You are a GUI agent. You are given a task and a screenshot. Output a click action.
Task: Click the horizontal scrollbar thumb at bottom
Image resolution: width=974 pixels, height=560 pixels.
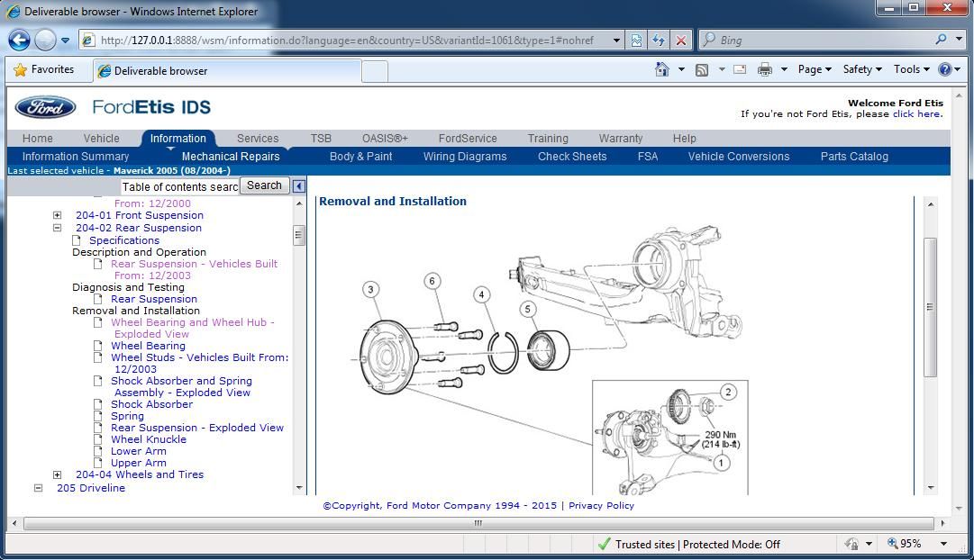(478, 523)
